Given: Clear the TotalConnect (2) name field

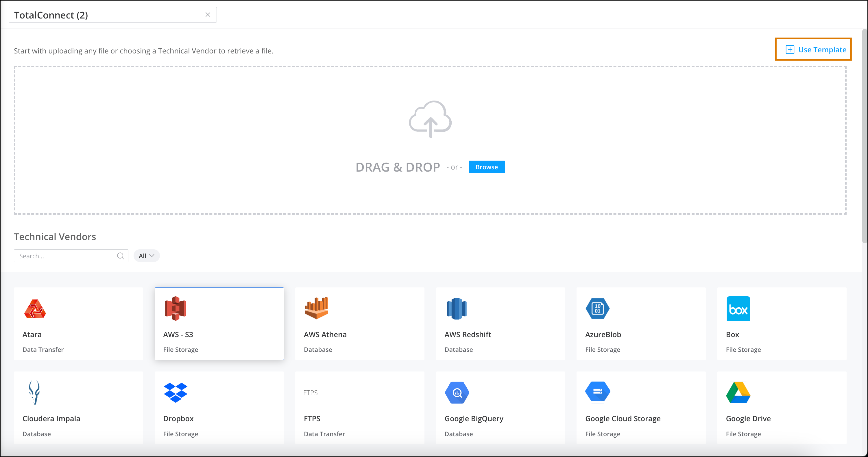Looking at the screenshot, I should [x=208, y=14].
